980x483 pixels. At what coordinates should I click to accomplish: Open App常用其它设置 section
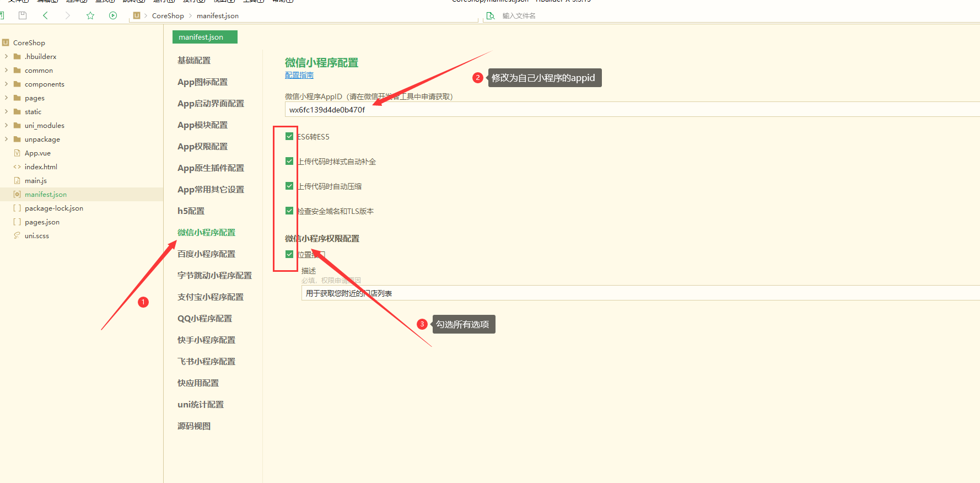pos(211,190)
